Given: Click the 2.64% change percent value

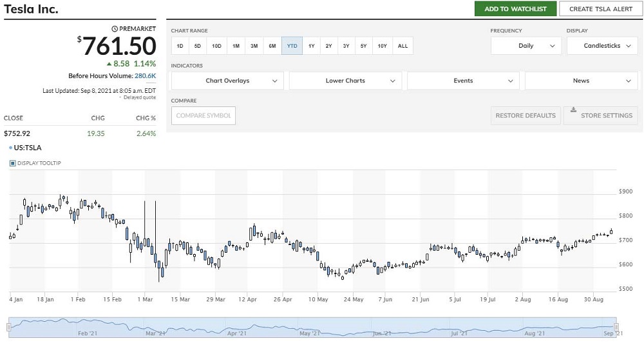Looking at the screenshot, I should pos(146,133).
